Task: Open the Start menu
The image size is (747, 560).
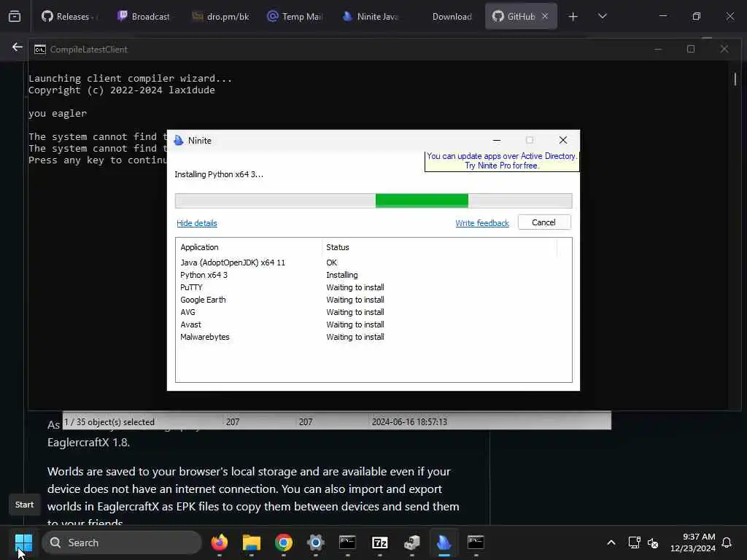Action: [23, 542]
